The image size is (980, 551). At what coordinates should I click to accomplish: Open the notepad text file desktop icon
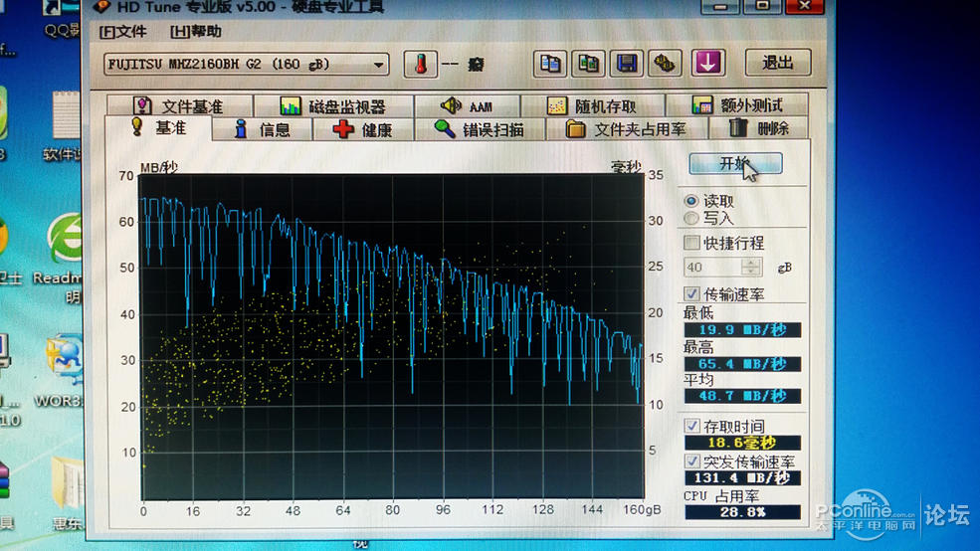(67, 115)
